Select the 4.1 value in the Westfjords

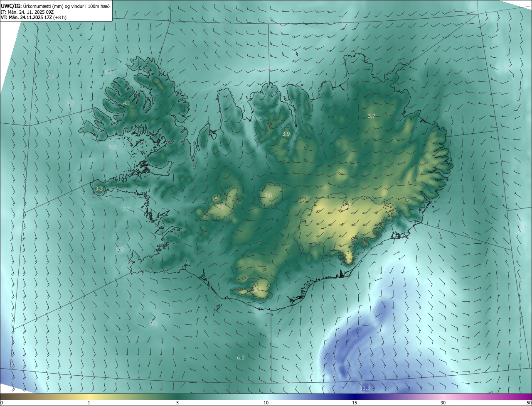(127, 103)
